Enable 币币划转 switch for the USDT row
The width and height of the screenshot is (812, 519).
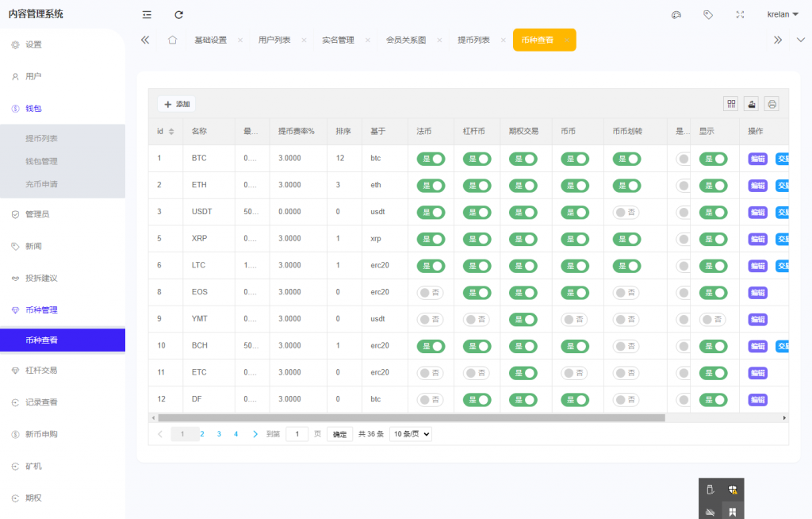[626, 212]
